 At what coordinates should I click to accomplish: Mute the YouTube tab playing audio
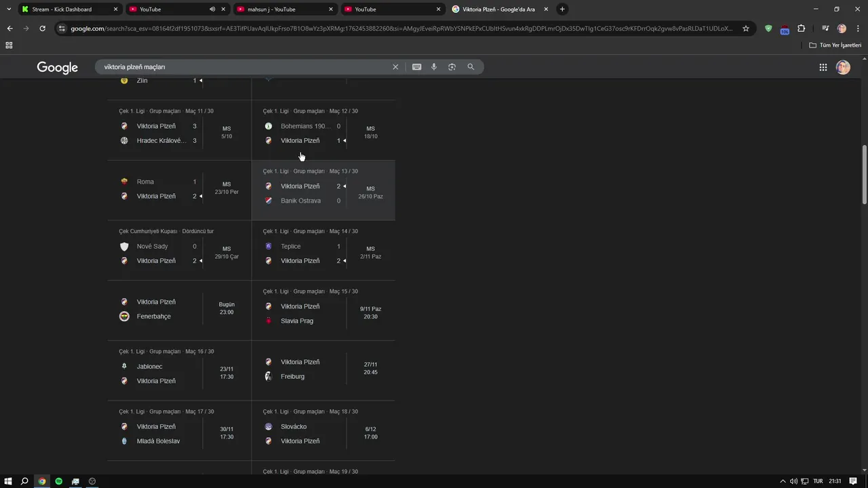pos(212,9)
